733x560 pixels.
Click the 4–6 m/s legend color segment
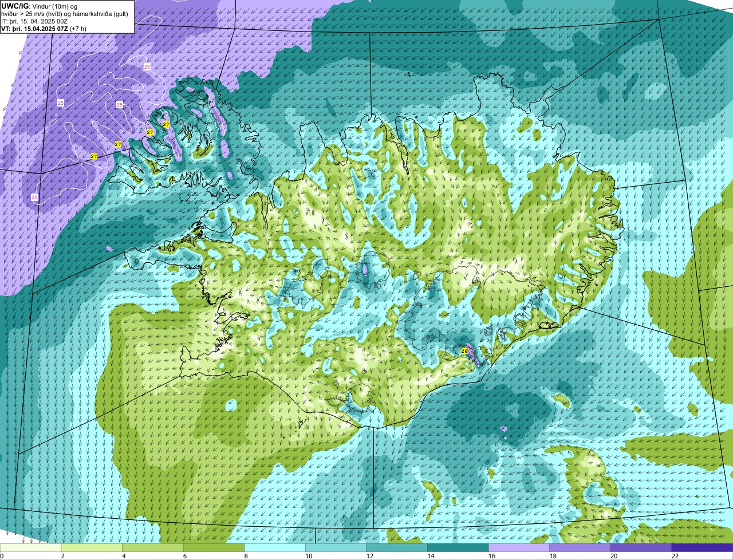[x=152, y=548]
